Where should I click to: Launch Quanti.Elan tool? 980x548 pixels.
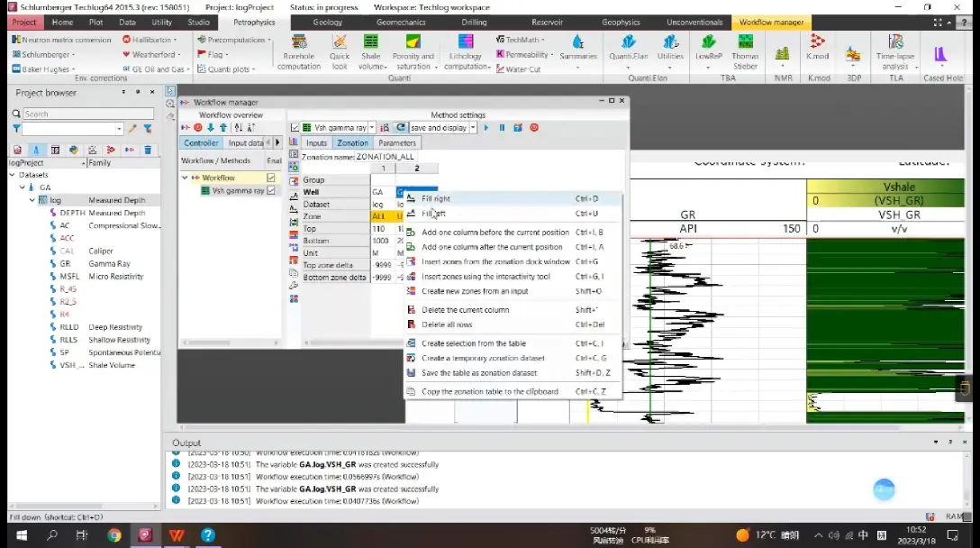click(628, 48)
